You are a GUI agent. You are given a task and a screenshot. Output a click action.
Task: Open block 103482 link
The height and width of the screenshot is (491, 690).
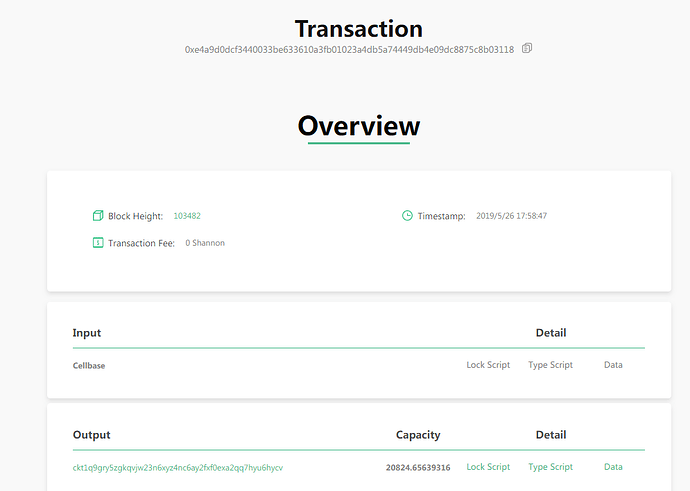[187, 216]
